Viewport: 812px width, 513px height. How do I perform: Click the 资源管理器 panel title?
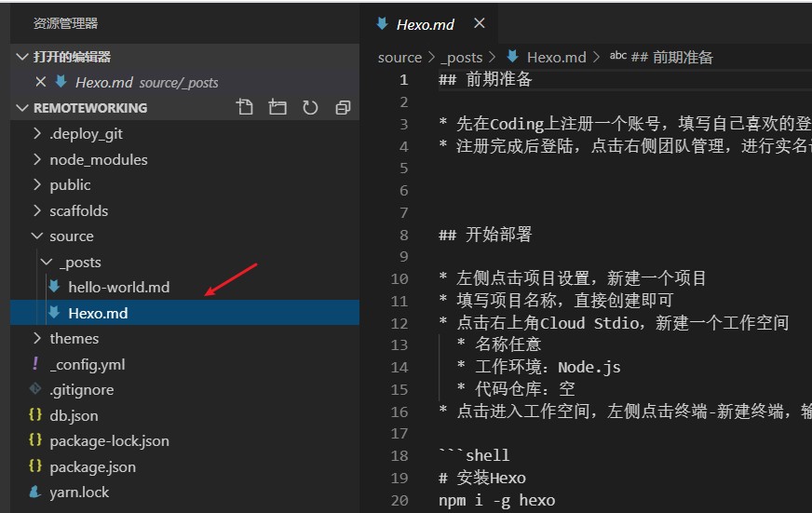66,23
